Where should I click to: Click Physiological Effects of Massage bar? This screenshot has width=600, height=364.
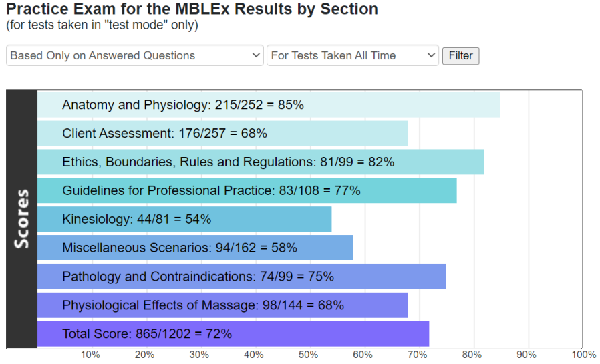pyautogui.click(x=222, y=305)
